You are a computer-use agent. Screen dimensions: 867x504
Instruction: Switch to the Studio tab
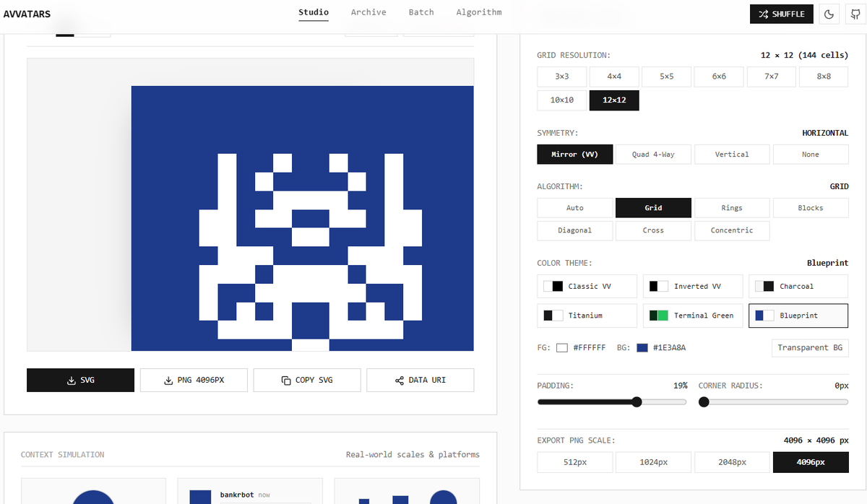pyautogui.click(x=314, y=12)
